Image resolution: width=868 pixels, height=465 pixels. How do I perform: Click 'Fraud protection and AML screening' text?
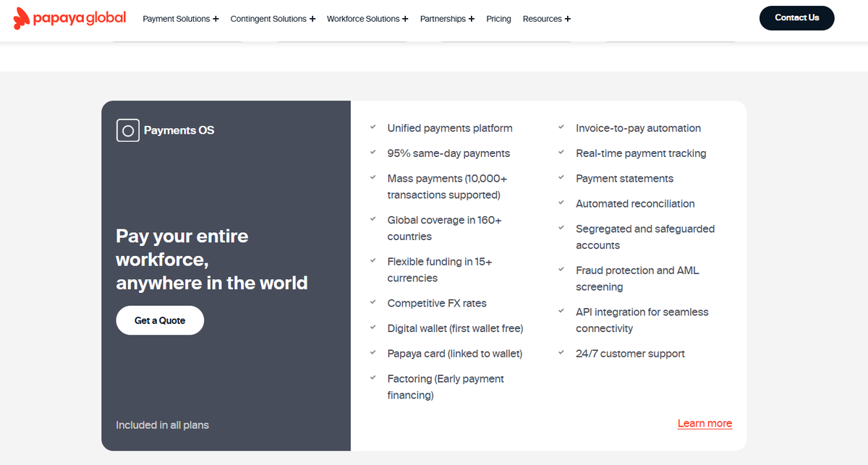[x=637, y=278]
